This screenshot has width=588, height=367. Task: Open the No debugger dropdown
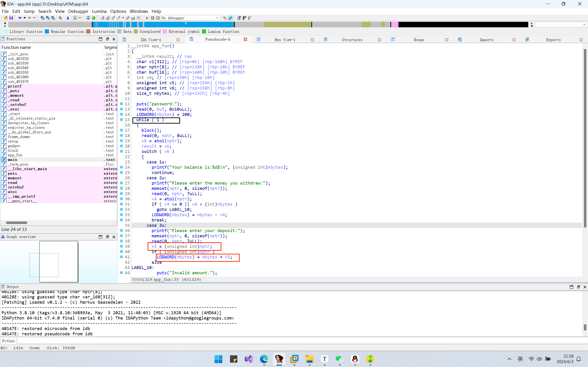(x=190, y=18)
